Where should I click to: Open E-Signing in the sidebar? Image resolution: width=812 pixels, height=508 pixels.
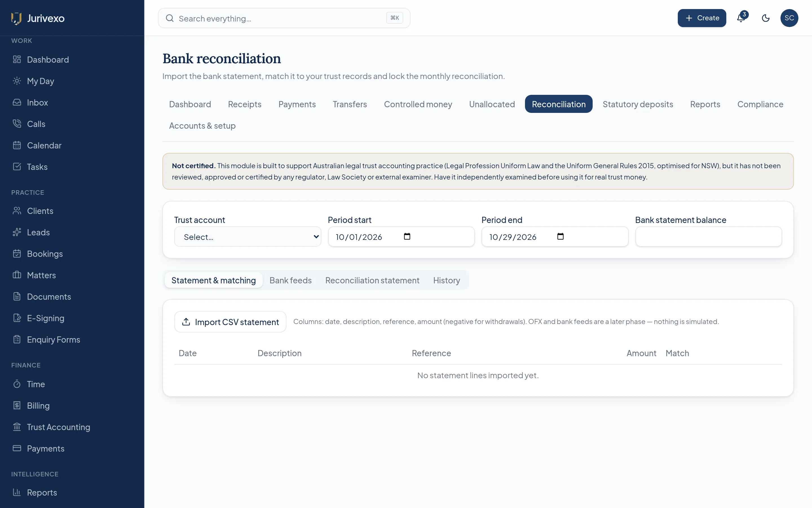point(72,319)
